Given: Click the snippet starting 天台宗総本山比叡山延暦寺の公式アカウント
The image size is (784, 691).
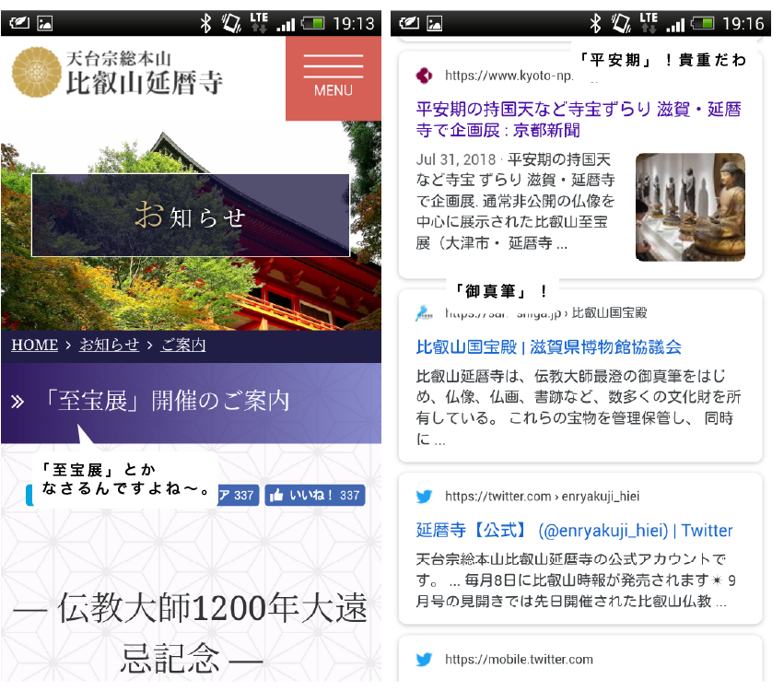Looking at the screenshot, I should [x=576, y=580].
